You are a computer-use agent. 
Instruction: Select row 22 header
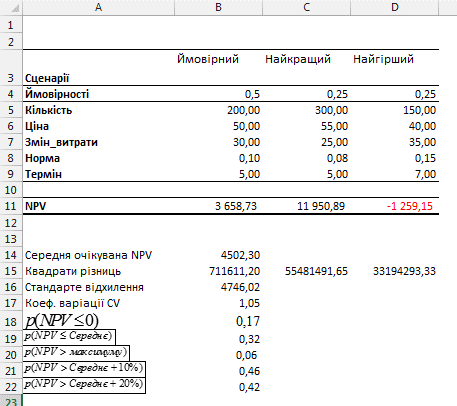pos(11,387)
